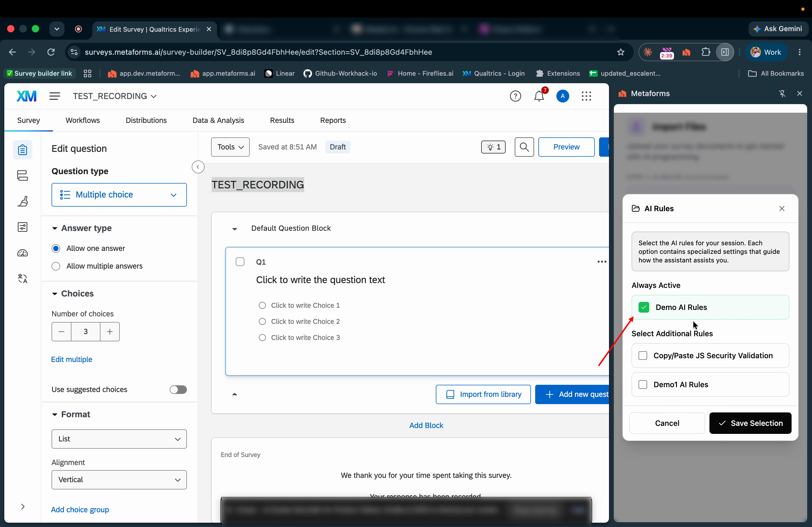Screen dimensions: 812x527
Task: Check Copy/Paste JS Security Validation rule
Action: 643,356
